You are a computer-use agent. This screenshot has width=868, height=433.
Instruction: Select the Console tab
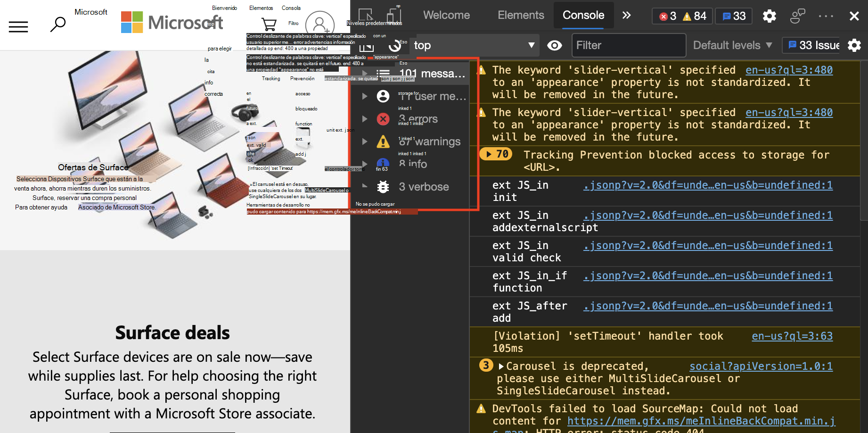pos(583,15)
